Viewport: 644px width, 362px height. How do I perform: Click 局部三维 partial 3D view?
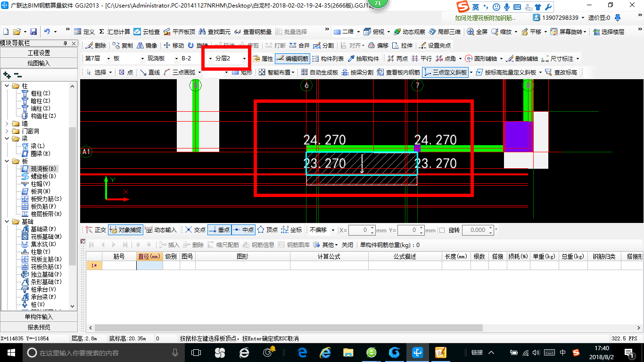pyautogui.click(x=445, y=32)
